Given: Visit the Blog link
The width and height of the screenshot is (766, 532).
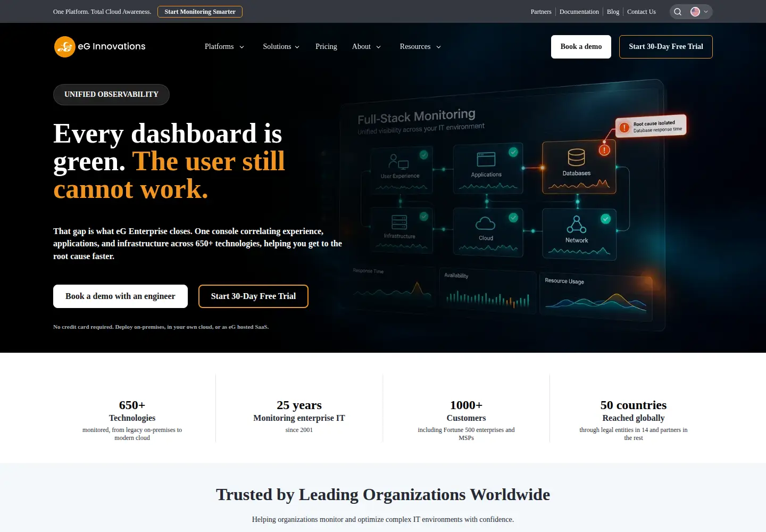Looking at the screenshot, I should click(613, 12).
